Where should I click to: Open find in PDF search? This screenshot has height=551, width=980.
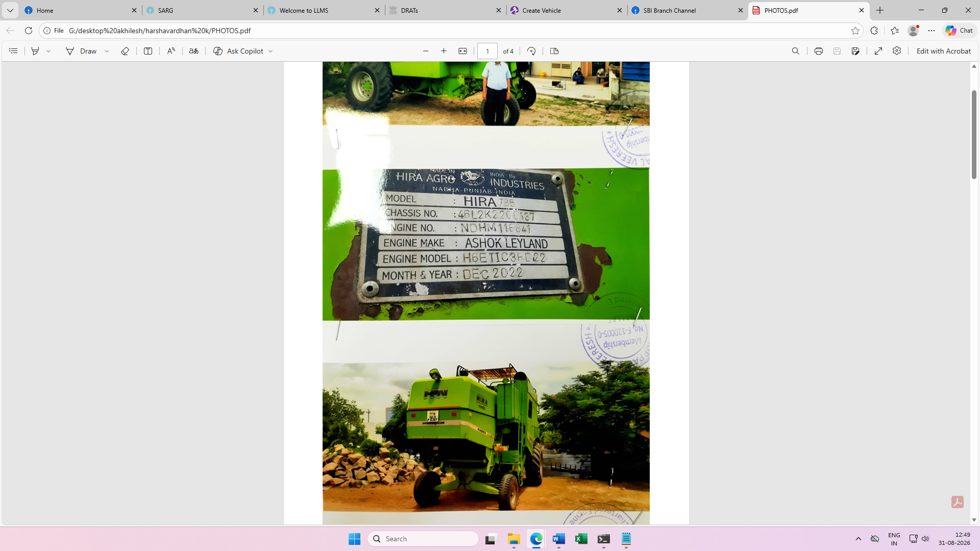[x=796, y=51]
